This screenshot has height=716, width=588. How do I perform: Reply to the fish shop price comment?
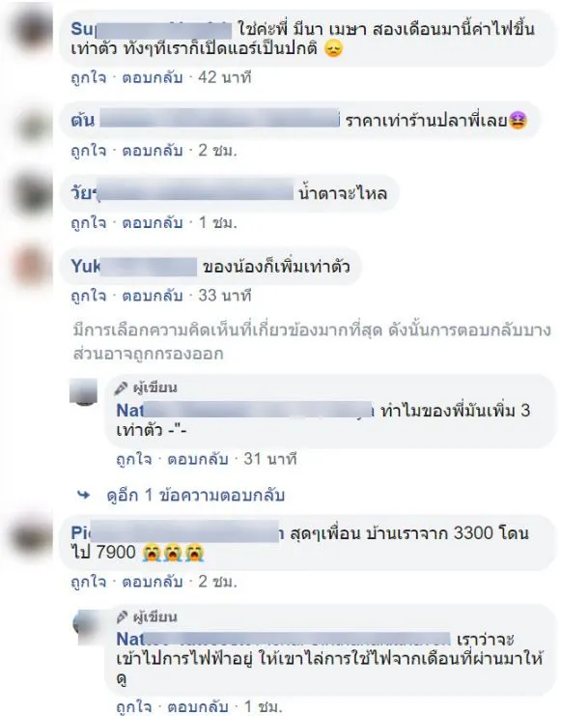[152, 150]
